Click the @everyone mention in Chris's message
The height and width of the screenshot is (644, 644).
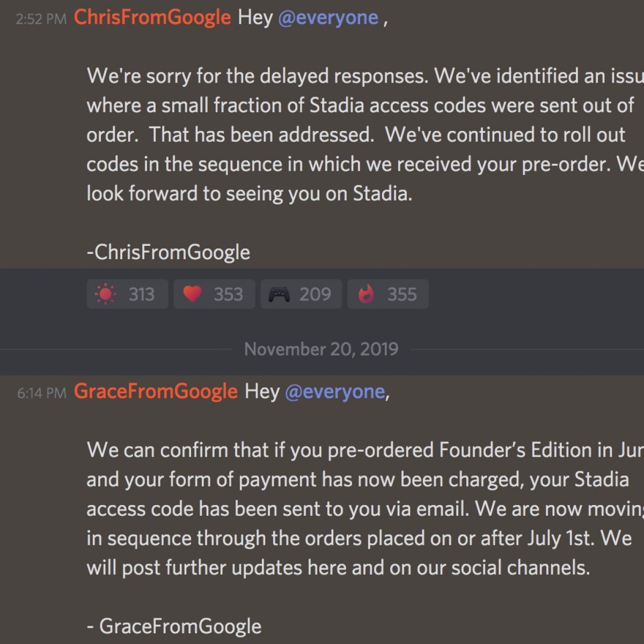click(328, 18)
